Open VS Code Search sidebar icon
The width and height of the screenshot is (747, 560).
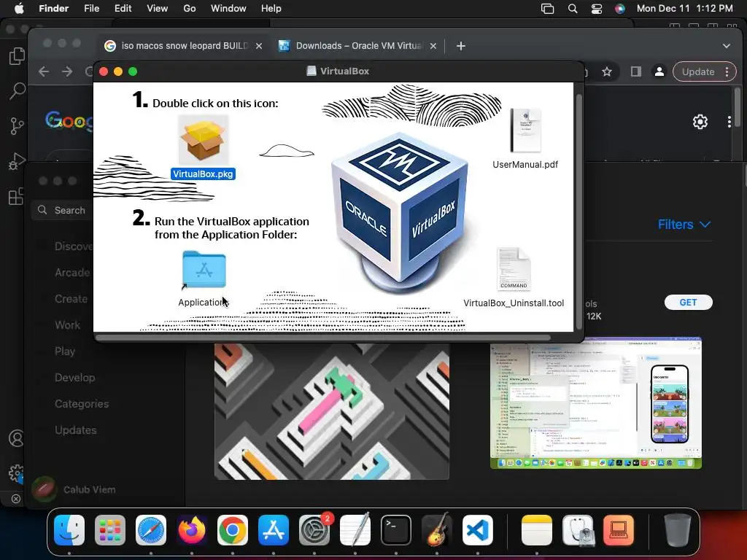click(17, 90)
